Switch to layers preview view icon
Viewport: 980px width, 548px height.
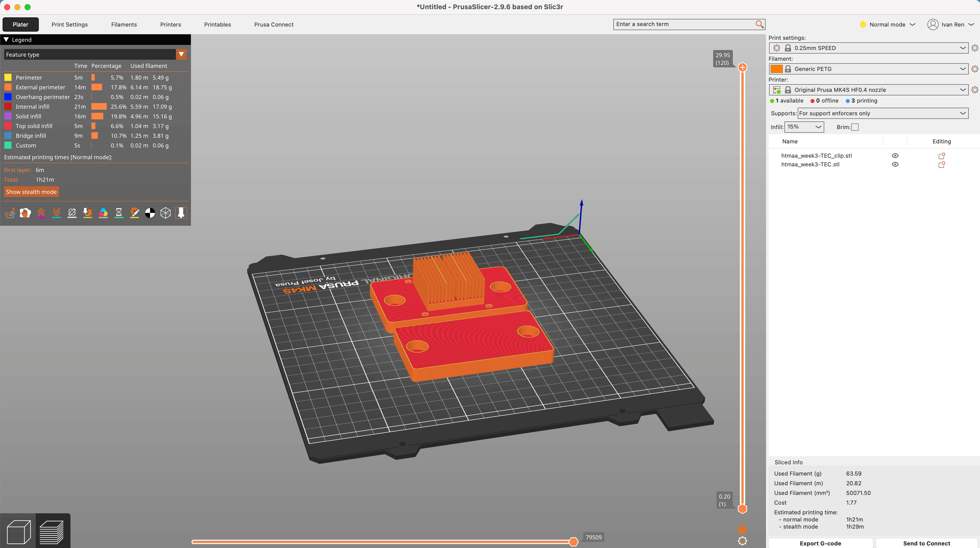tap(52, 532)
